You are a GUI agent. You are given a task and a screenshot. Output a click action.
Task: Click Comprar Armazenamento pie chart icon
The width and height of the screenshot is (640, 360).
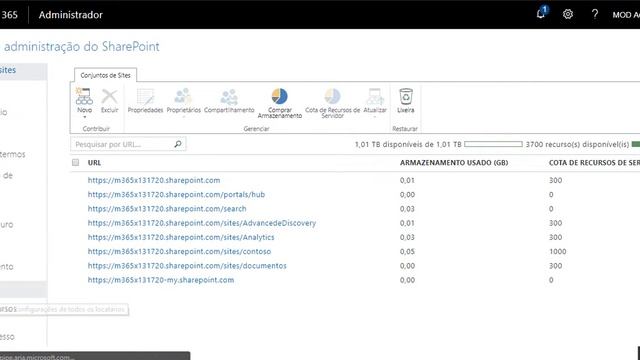pyautogui.click(x=280, y=96)
